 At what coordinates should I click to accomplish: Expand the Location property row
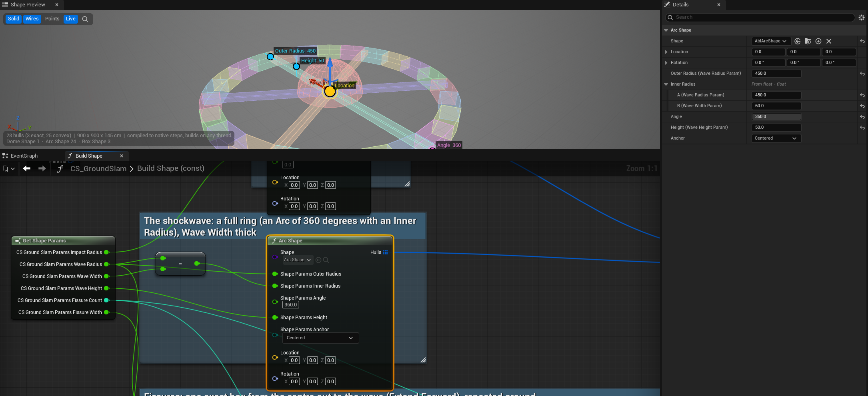(x=666, y=52)
